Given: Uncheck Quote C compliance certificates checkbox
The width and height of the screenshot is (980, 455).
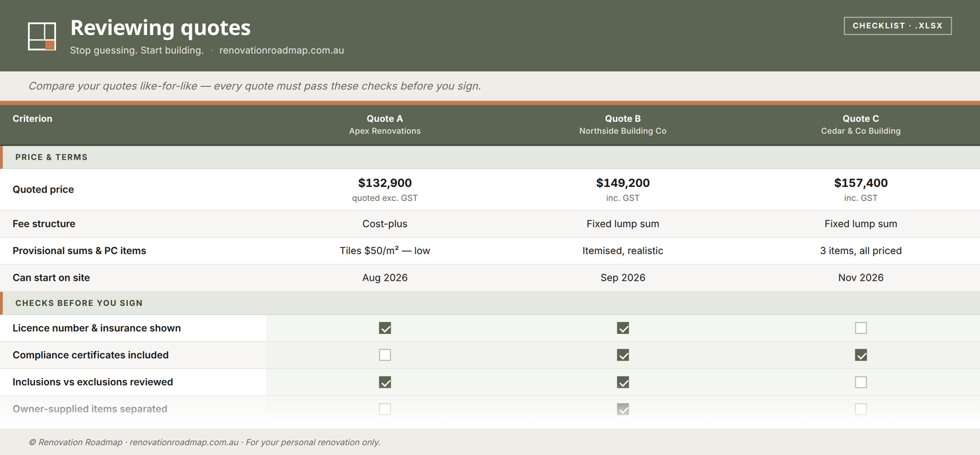Looking at the screenshot, I should point(861,355).
